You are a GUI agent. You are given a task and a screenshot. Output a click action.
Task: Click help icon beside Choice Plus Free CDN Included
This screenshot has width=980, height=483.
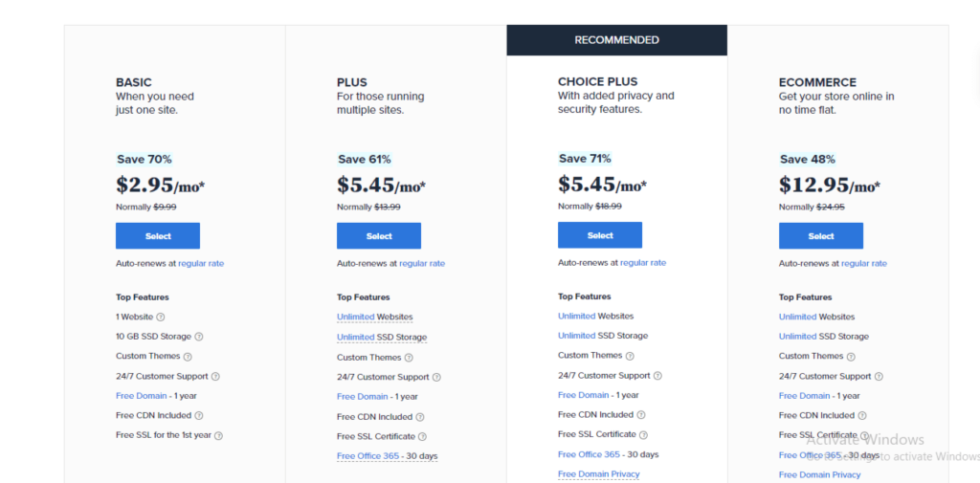pyautogui.click(x=641, y=415)
